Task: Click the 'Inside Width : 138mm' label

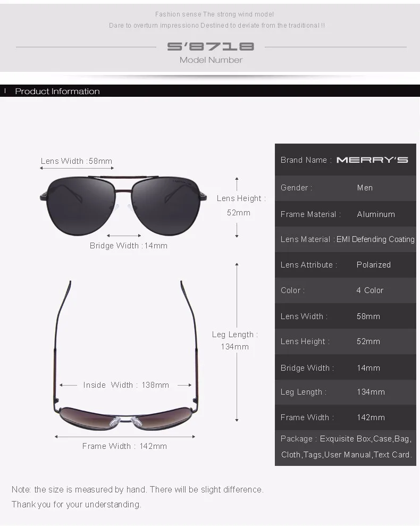Action: (126, 385)
